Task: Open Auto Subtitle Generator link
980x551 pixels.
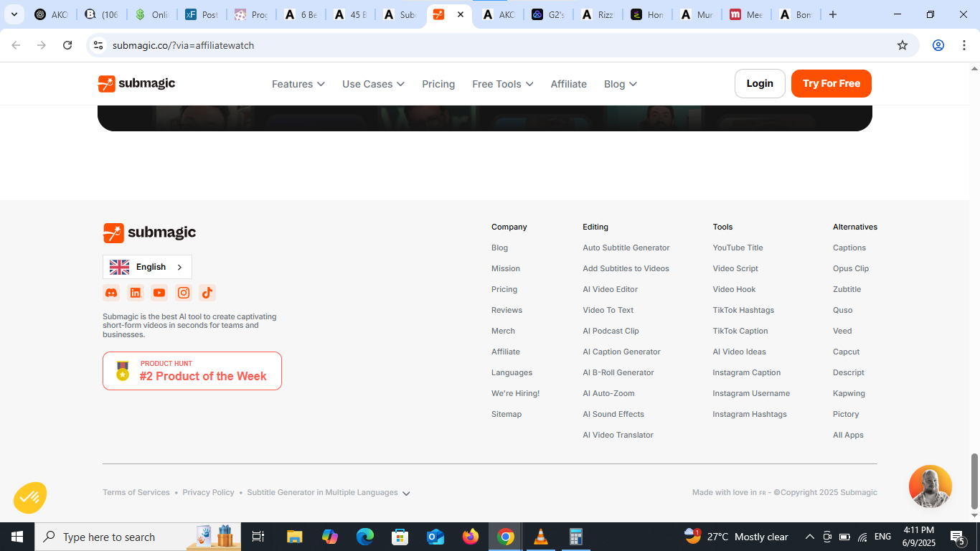Action: 626,248
